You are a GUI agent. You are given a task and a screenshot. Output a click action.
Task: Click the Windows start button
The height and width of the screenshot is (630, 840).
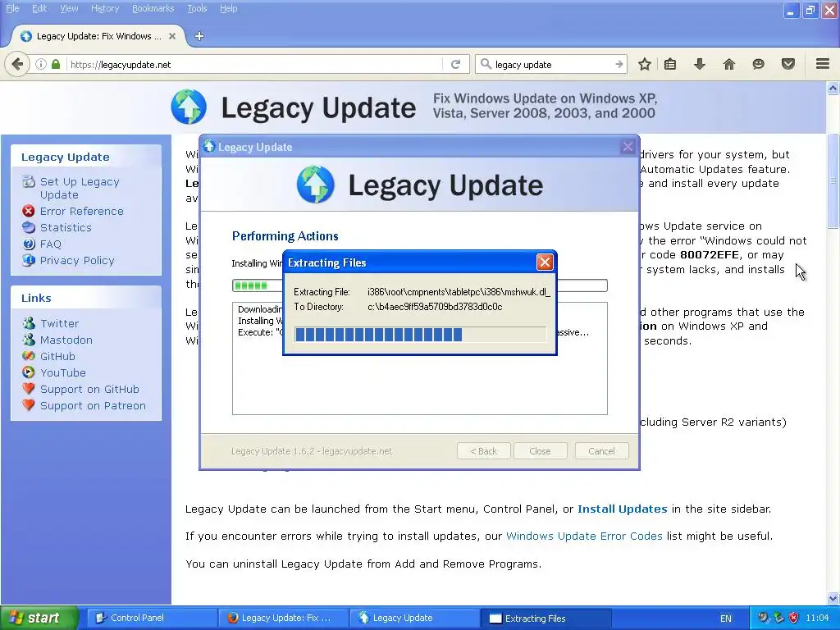(39, 618)
